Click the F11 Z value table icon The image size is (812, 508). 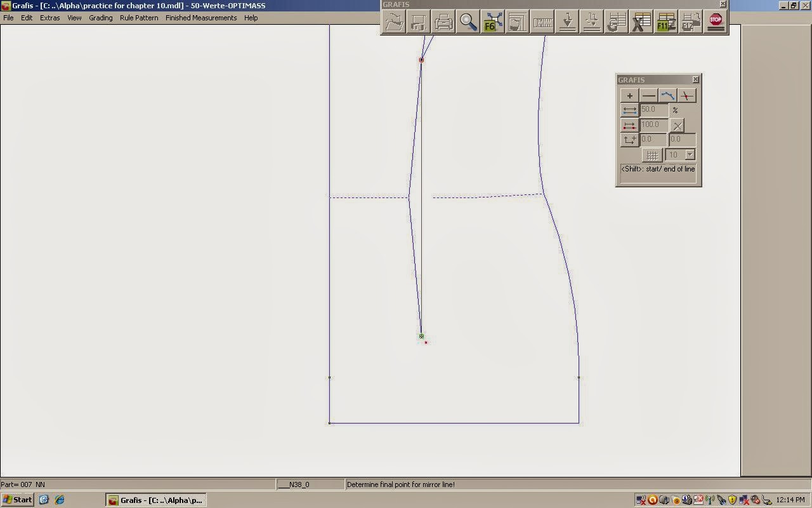(x=666, y=22)
